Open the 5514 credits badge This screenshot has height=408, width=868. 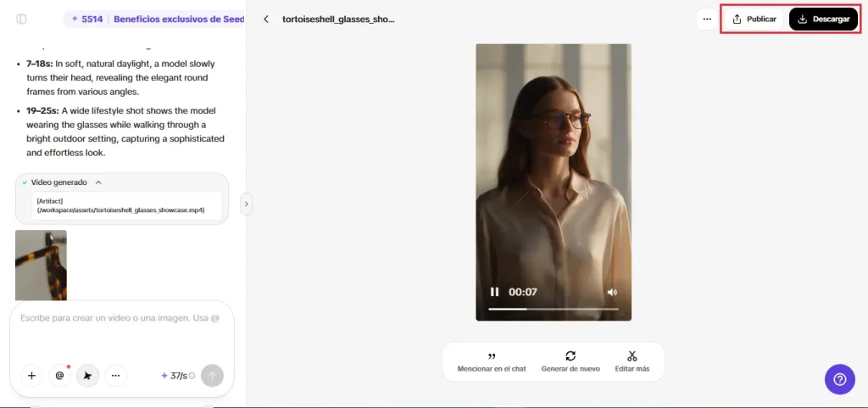pos(87,20)
